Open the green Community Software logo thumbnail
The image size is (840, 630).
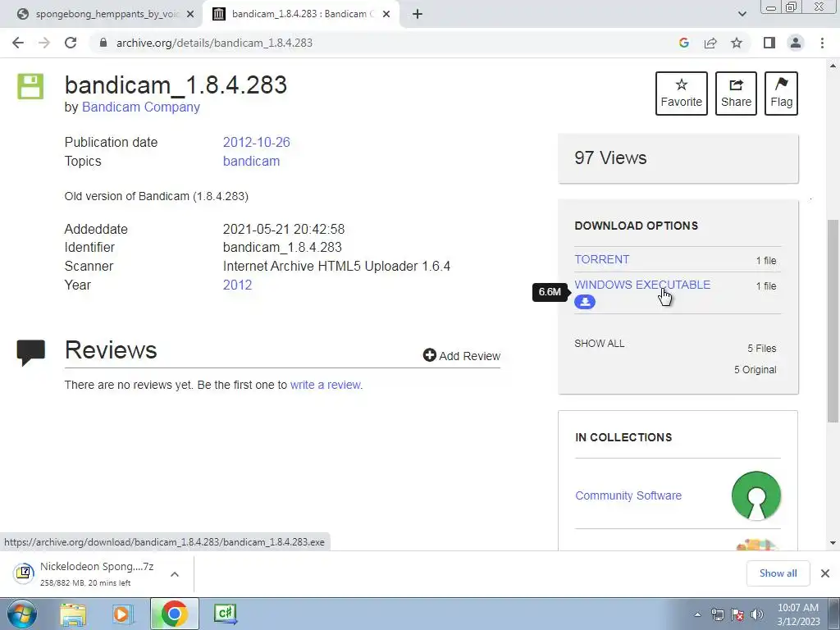point(756,495)
